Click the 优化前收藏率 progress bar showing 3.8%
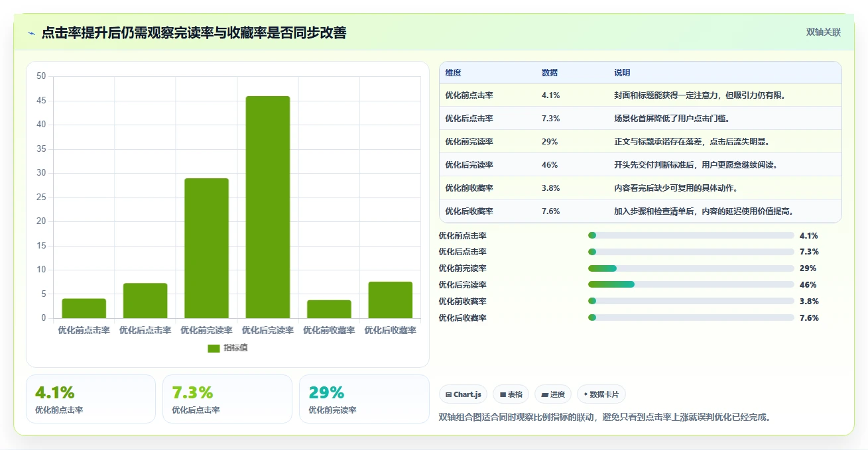 pos(691,302)
